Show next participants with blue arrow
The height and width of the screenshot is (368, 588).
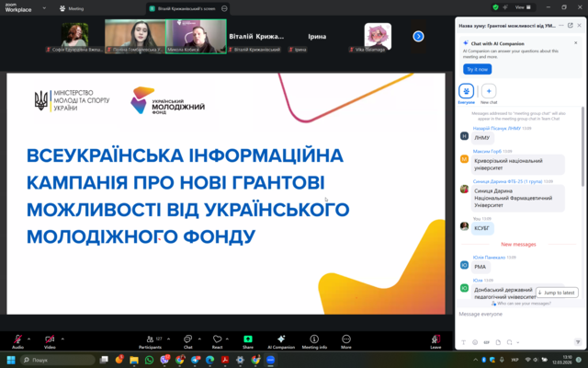point(418,36)
